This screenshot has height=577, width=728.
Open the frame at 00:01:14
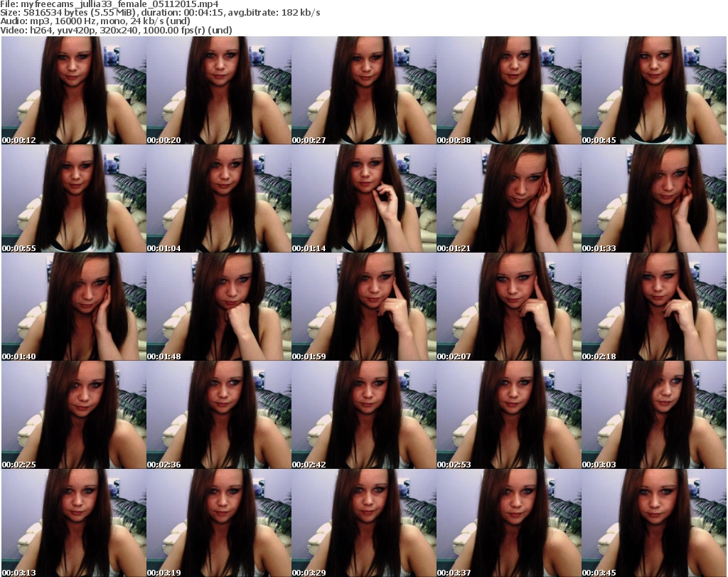click(363, 198)
